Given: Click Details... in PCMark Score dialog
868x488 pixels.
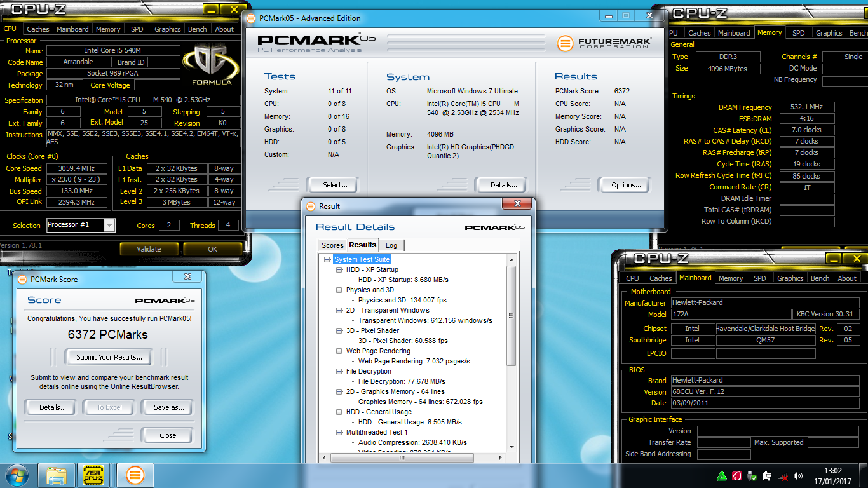Looking at the screenshot, I should click(50, 407).
